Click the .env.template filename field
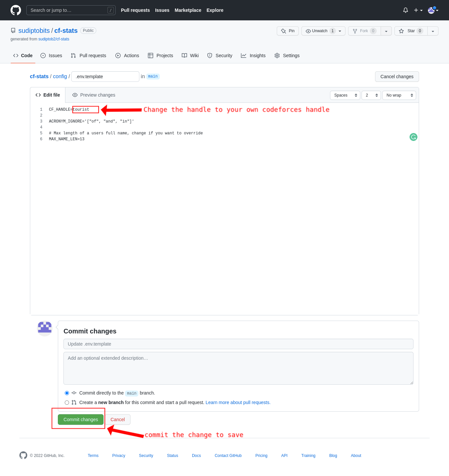This screenshot has width=449, height=476. pos(105,77)
